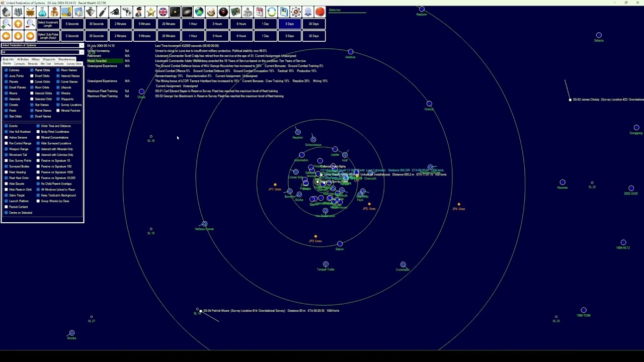Screen dimensions: 644x362
Task: Select the Minerals tab
Action: click(x=33, y=64)
